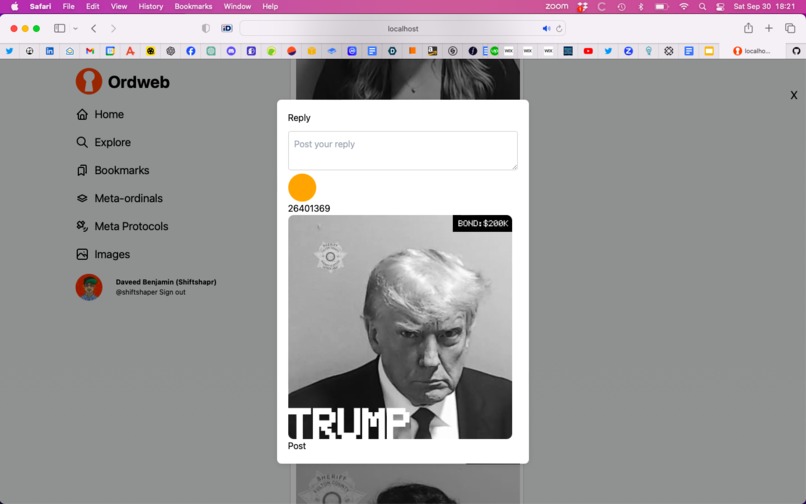Open the Discord bookmark icon

[x=231, y=51]
